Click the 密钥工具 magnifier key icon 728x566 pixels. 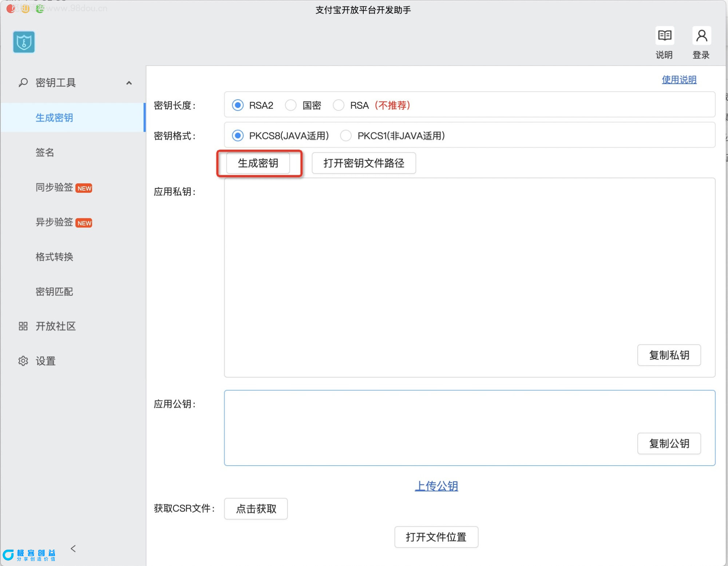[23, 83]
